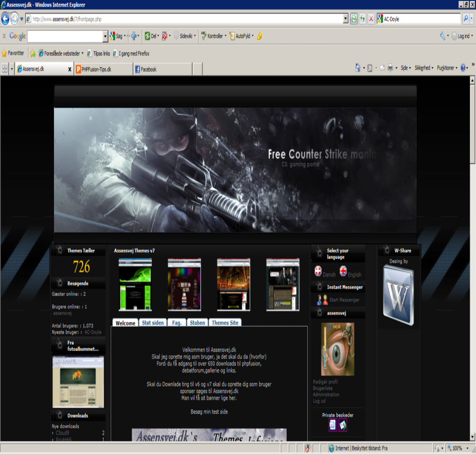Screen dimensions: 476x455
Task: Switch to the PHPFusion-Tips.dk tab
Action: click(104, 69)
